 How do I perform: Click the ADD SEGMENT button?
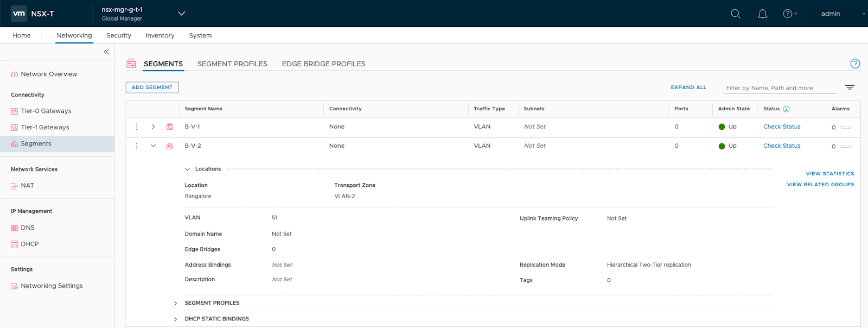point(152,87)
